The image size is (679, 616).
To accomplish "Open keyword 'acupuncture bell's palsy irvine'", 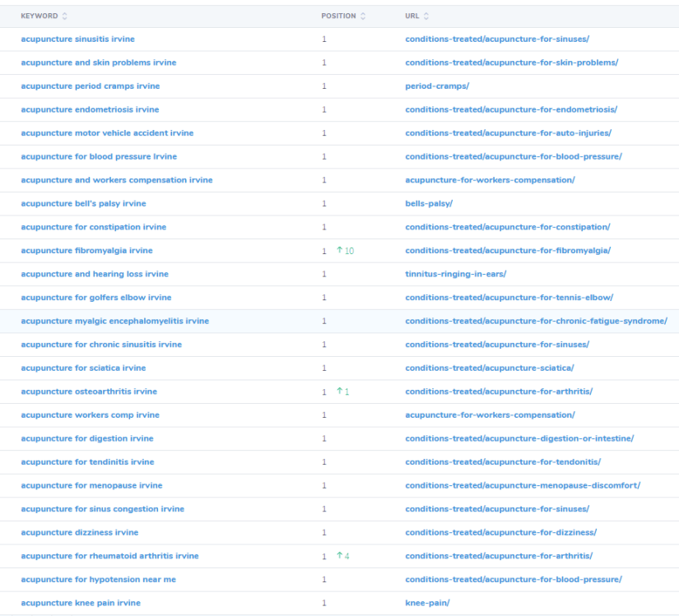I will [x=83, y=203].
